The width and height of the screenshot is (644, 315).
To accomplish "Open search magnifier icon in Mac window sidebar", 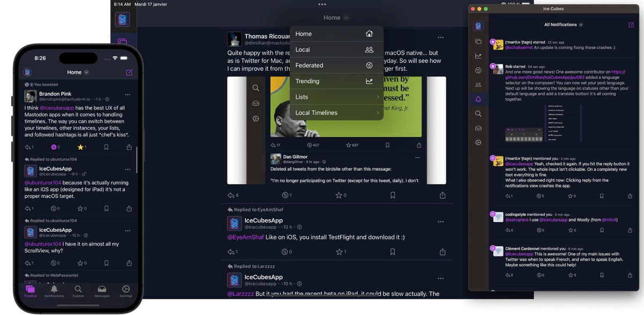I will [x=478, y=114].
